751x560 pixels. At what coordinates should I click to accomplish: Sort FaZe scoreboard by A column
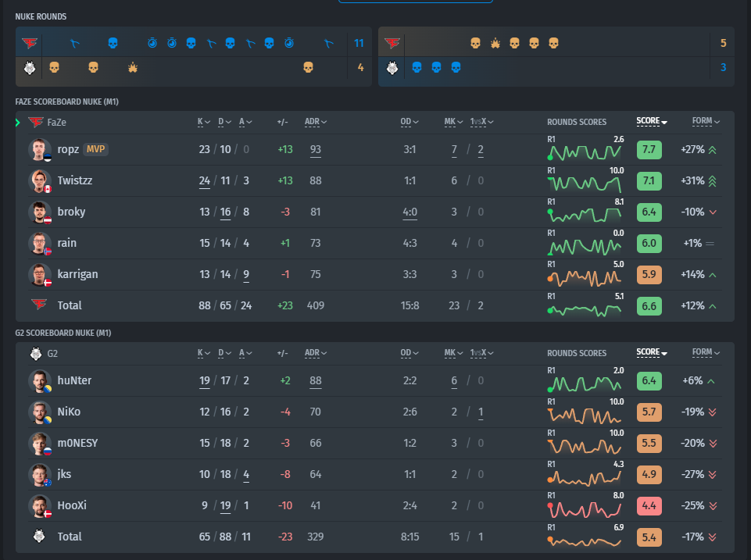pos(245,122)
